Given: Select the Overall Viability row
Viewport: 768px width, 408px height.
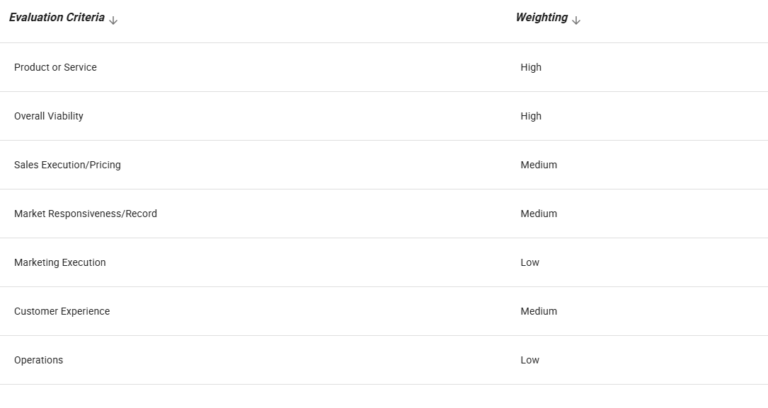Looking at the screenshot, I should (49, 116).
